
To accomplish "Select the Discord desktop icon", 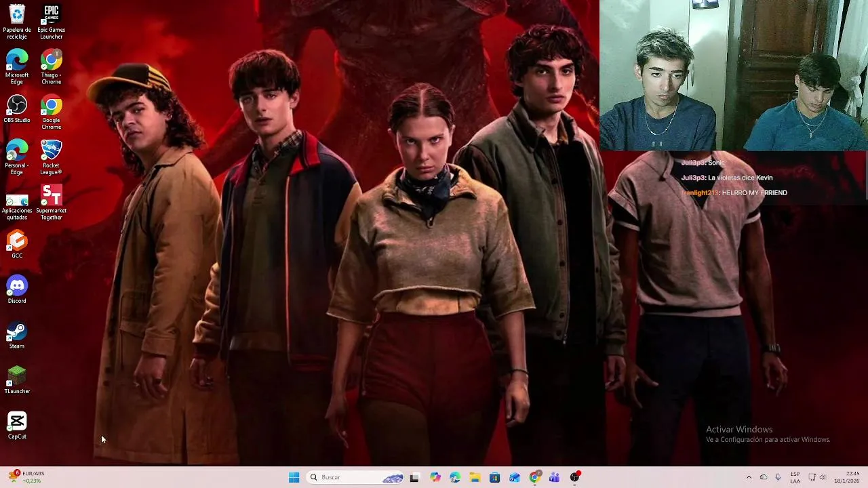I will point(17,290).
